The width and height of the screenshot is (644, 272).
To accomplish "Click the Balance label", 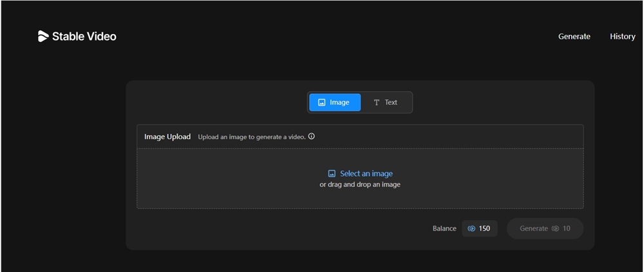I will tap(444, 229).
